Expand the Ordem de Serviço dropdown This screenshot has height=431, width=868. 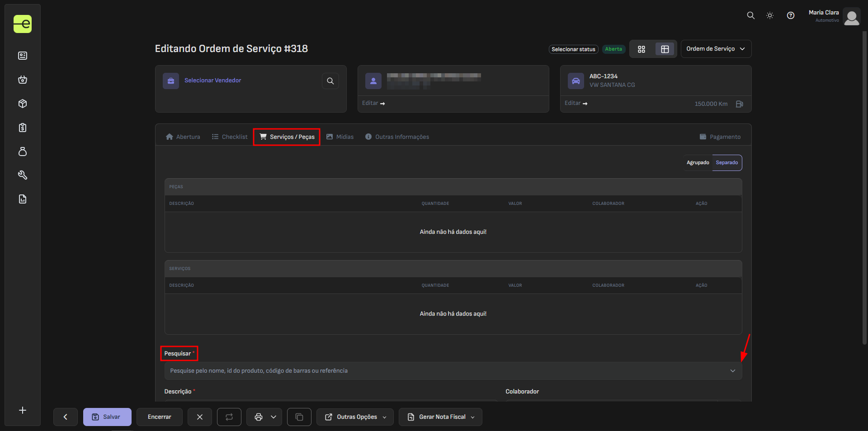coord(716,49)
